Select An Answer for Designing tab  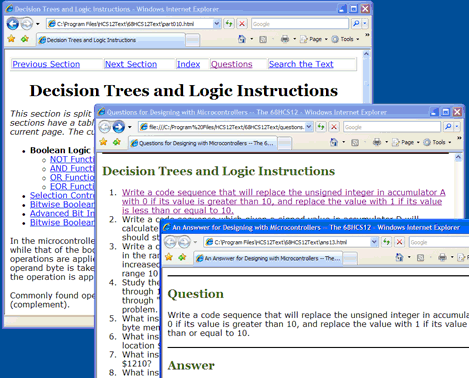click(268, 258)
